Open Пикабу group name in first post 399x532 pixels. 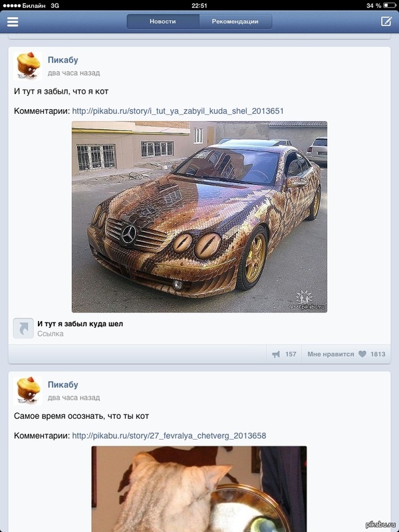pyautogui.click(x=63, y=60)
